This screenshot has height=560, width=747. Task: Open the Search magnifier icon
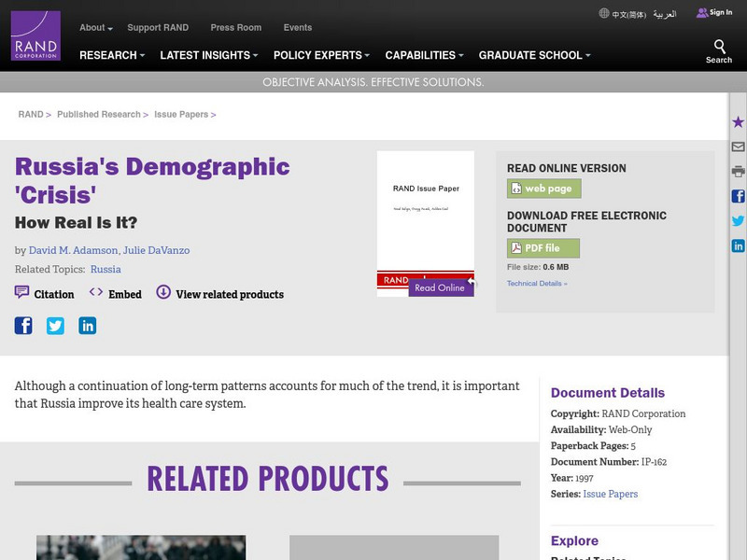point(719,47)
